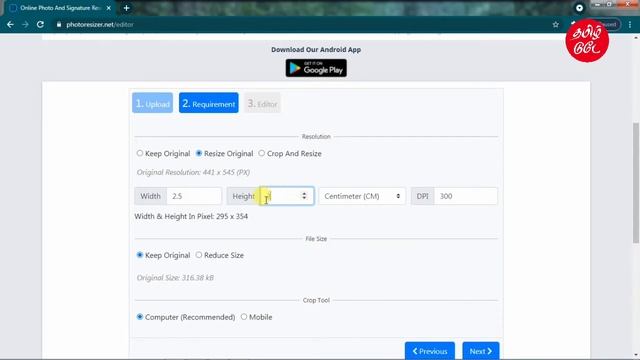The width and height of the screenshot is (640, 360).
Task: Choose Reduce Size radio button
Action: [199, 255]
